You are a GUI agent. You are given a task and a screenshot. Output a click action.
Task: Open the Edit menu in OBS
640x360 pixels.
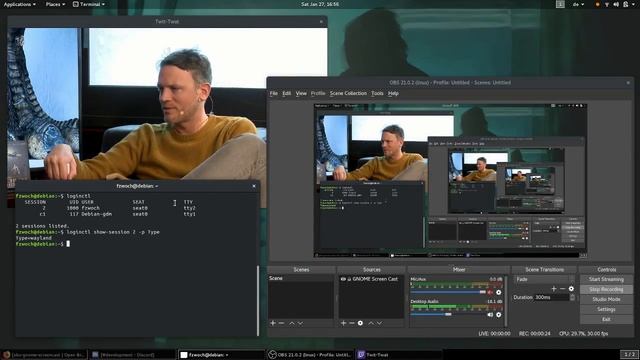pos(287,93)
